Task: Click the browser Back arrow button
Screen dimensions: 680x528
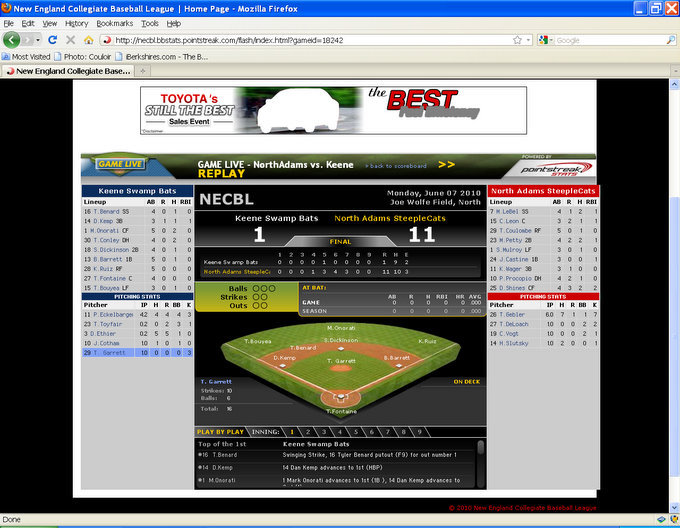Action: click(x=12, y=40)
